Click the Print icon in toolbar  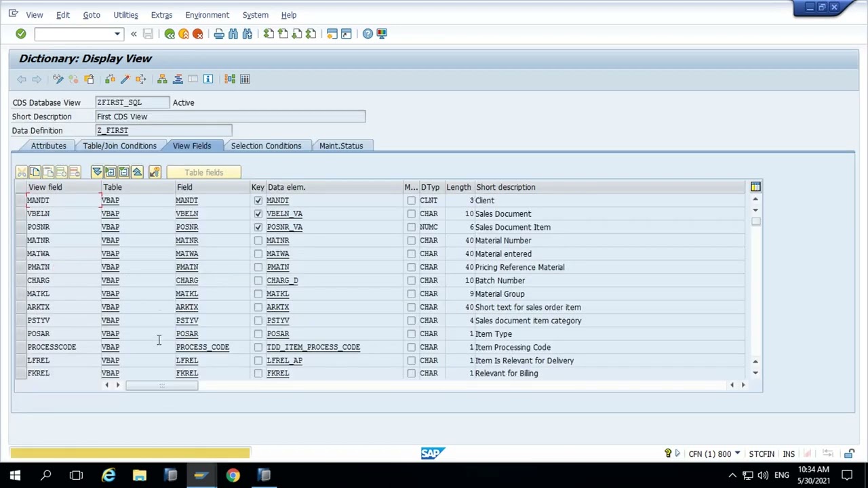tap(219, 34)
